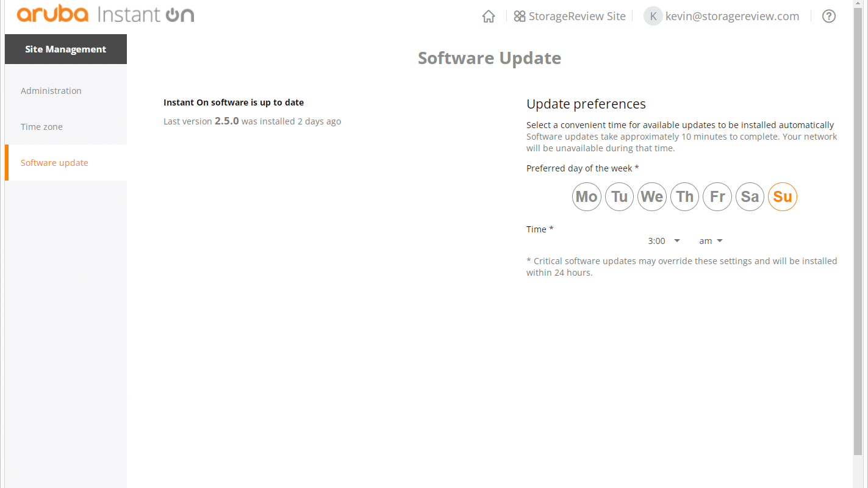
Task: Choose Saturday for software updates
Action: tap(750, 196)
